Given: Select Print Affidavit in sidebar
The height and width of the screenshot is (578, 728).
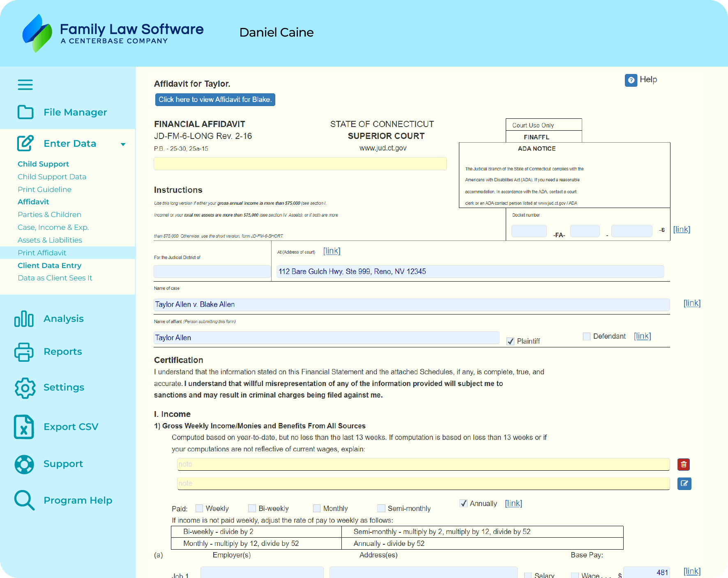Looking at the screenshot, I should click(42, 253).
